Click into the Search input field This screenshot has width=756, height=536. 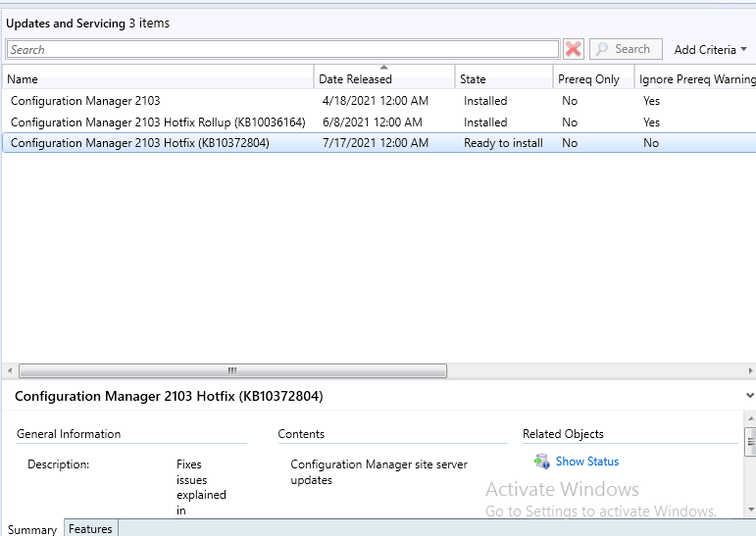click(282, 49)
